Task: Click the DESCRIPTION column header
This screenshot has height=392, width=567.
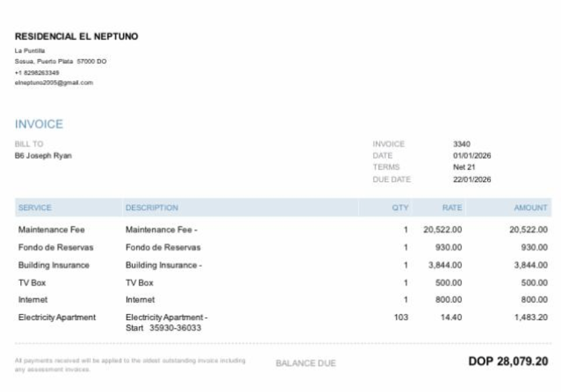Action: click(152, 207)
